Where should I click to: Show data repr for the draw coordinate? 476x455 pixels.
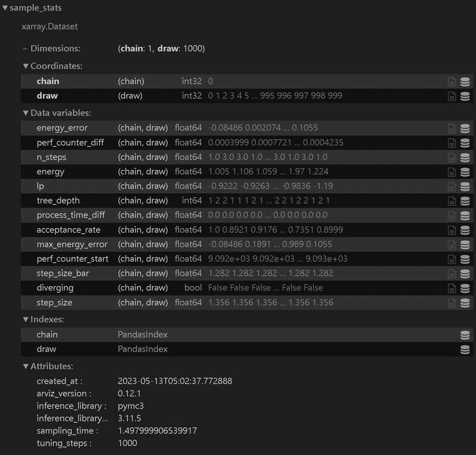[x=465, y=96]
